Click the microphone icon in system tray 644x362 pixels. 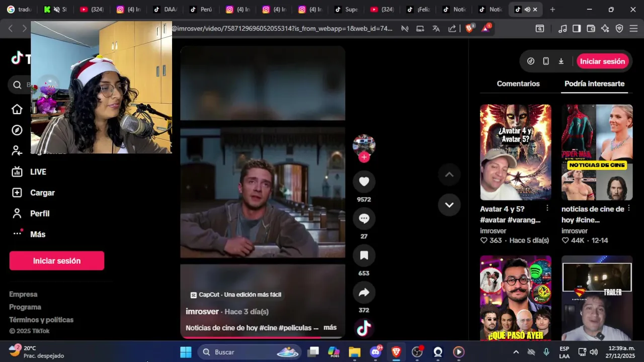point(546,352)
